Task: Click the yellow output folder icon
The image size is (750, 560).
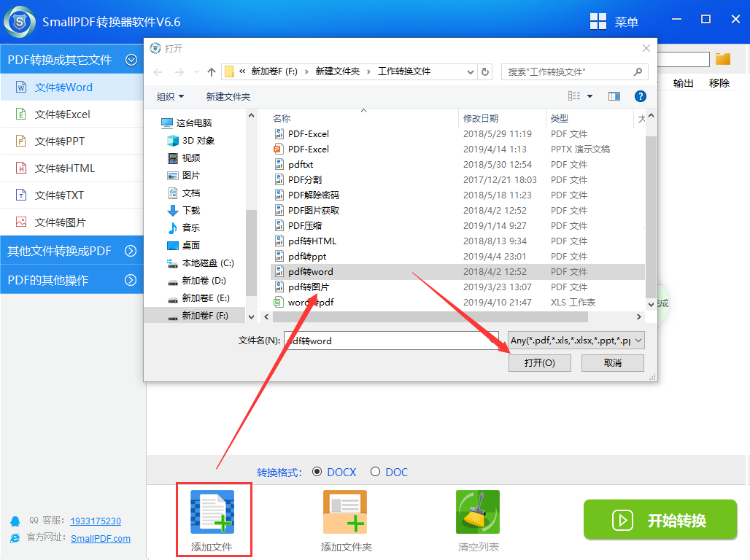Action: tap(723, 59)
